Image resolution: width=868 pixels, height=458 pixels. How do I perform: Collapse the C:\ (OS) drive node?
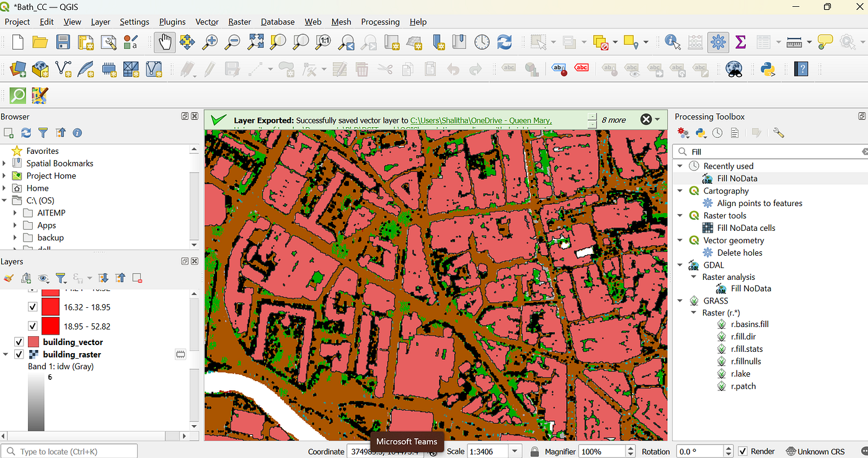[4, 200]
